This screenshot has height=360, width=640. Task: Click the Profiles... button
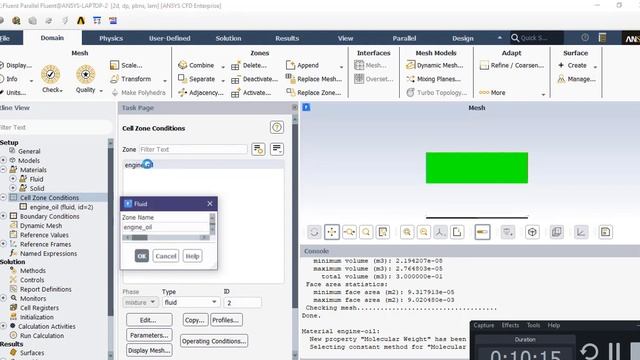pyautogui.click(x=226, y=320)
